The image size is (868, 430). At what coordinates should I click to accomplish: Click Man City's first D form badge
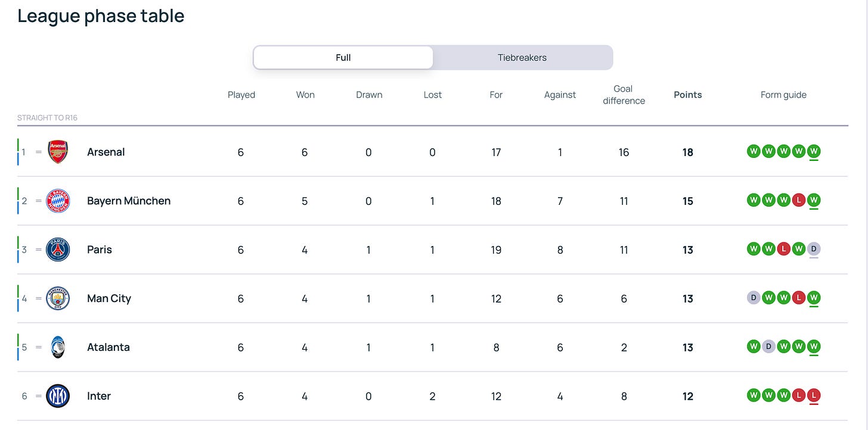754,298
